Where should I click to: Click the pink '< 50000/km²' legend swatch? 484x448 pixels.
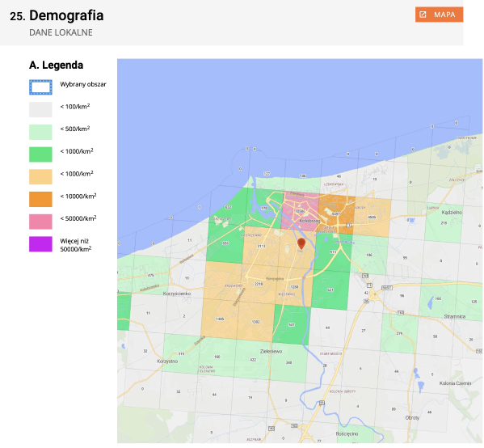pyautogui.click(x=40, y=222)
